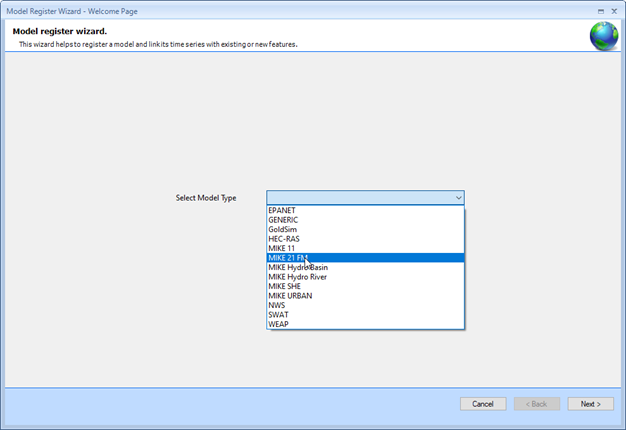The width and height of the screenshot is (626, 430).
Task: Pick MIKE Hydro Basin option
Action: click(x=365, y=268)
